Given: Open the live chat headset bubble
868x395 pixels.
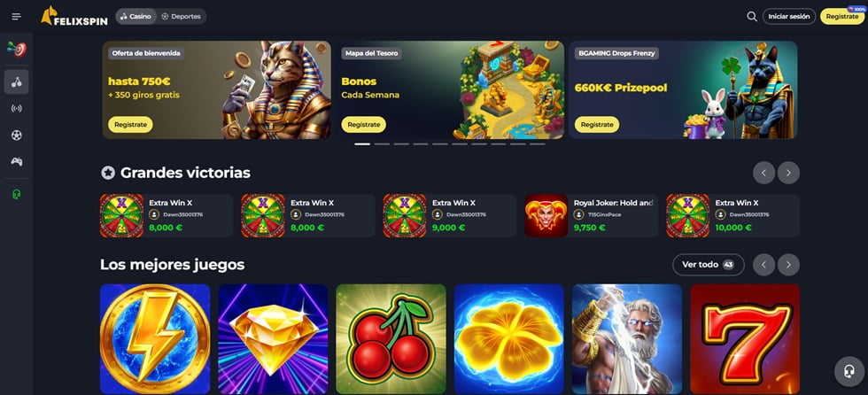Looking at the screenshot, I should (x=849, y=371).
